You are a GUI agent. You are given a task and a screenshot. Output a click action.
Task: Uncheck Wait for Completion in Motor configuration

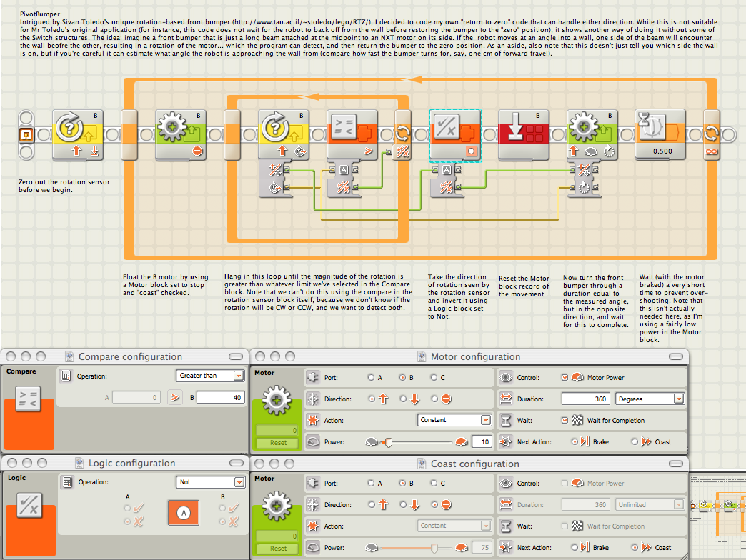(565, 420)
